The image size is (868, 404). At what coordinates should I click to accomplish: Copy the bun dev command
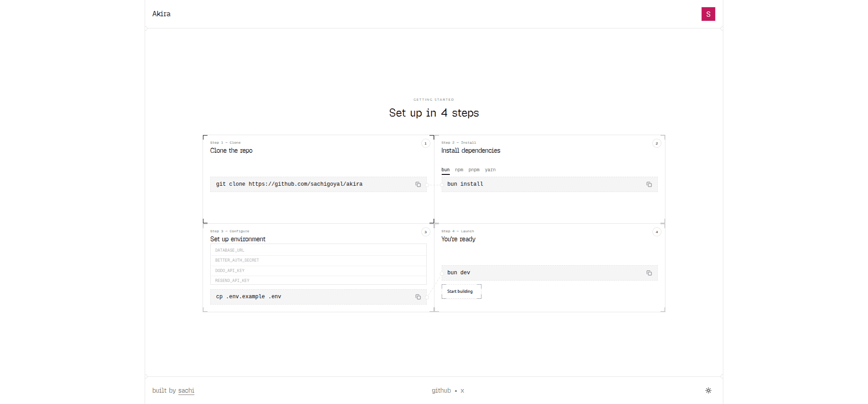click(x=649, y=273)
